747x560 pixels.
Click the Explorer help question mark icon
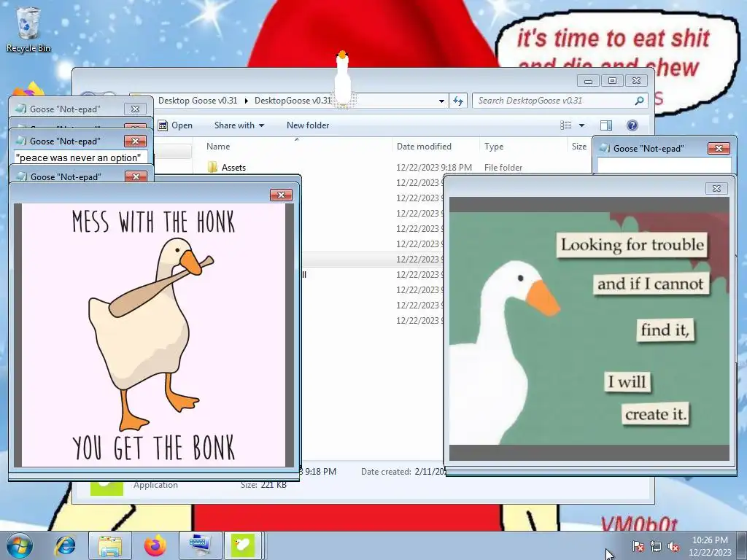click(632, 125)
